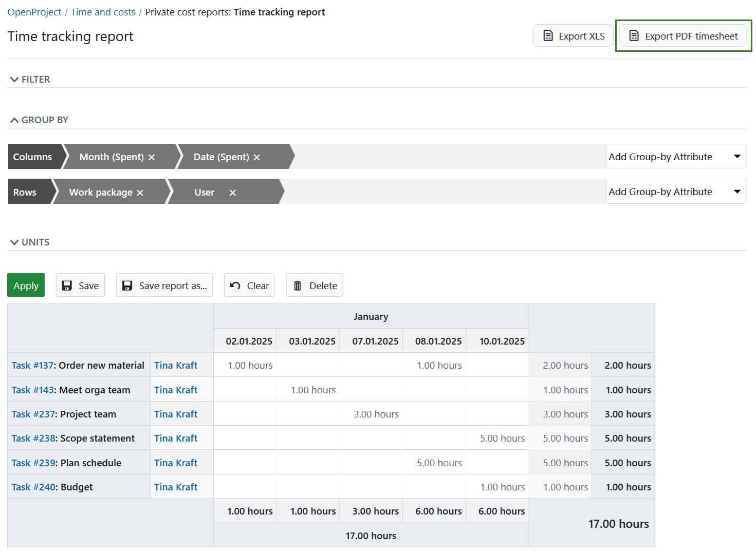Click the Export PDF timesheet document icon
Screen dimensions: 756x552
(x=633, y=36)
